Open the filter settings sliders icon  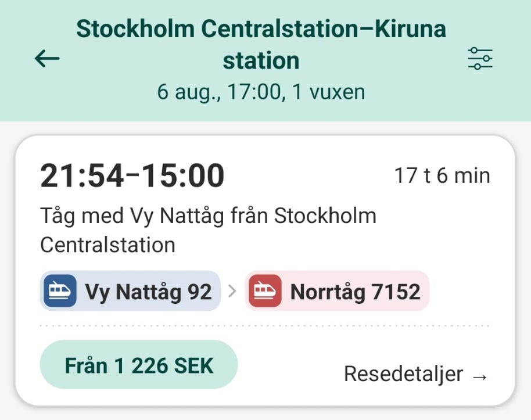[x=480, y=59]
